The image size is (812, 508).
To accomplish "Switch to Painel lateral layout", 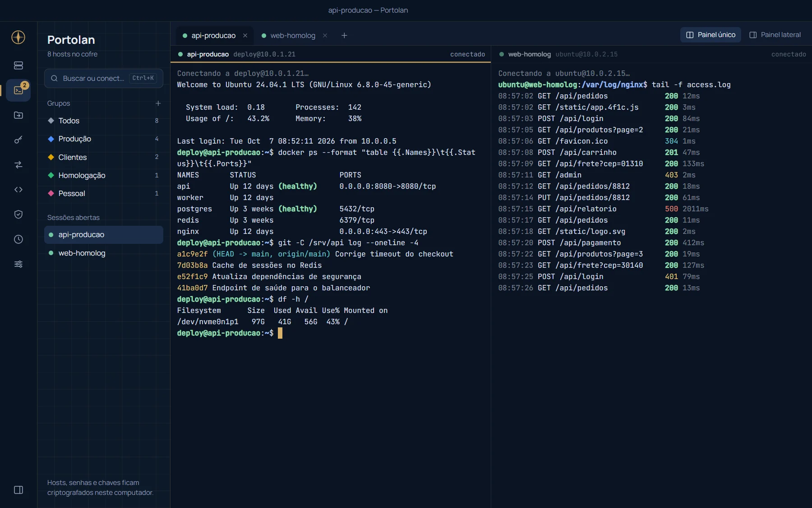I will (775, 35).
